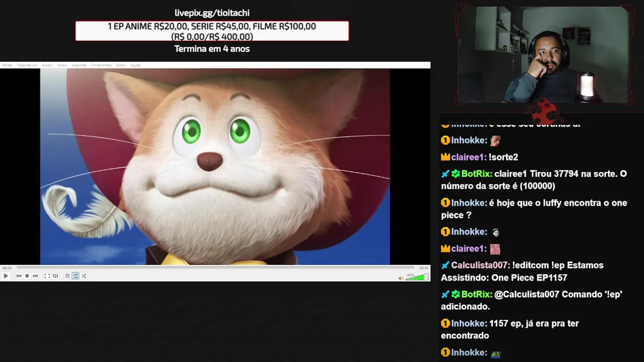Image resolution: width=644 pixels, height=362 pixels.
Task: Click Inhokke name on 'é hoje que' message
Action: pos(469,203)
